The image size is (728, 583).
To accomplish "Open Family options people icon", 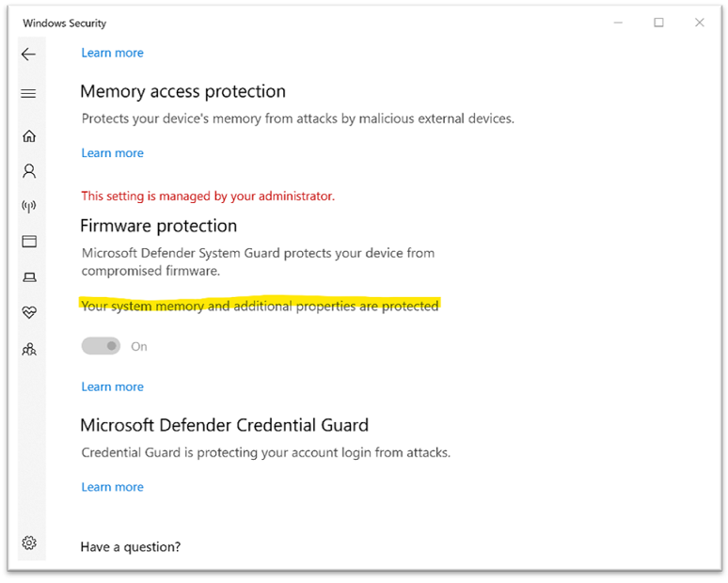I will [x=29, y=349].
